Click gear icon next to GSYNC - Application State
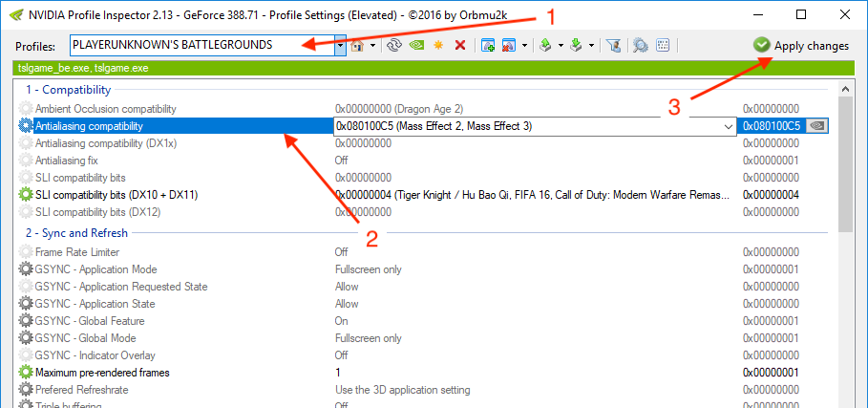868x408 pixels. (x=26, y=304)
